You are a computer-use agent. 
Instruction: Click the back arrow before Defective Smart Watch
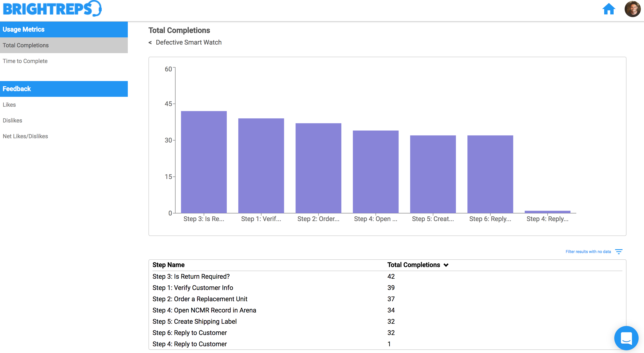(150, 43)
